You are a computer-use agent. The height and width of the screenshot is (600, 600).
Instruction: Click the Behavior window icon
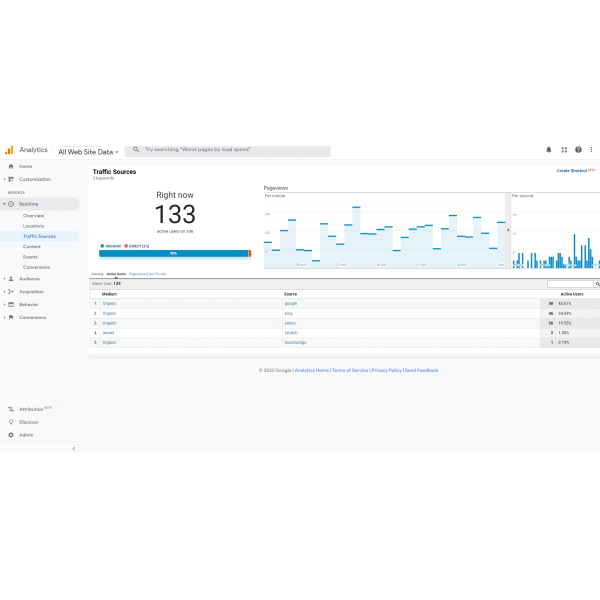click(11, 305)
